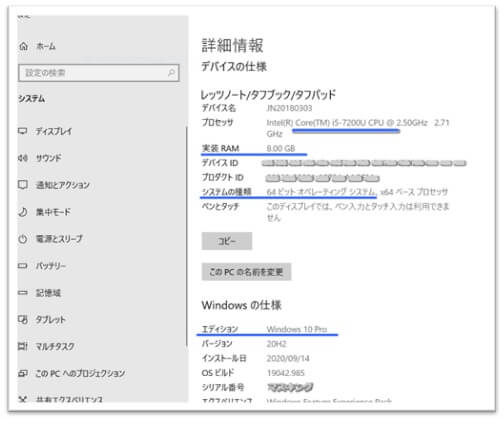The width and height of the screenshot is (504, 421).
Task: Click the sidebar vertical scrollbar
Action: tap(187, 237)
